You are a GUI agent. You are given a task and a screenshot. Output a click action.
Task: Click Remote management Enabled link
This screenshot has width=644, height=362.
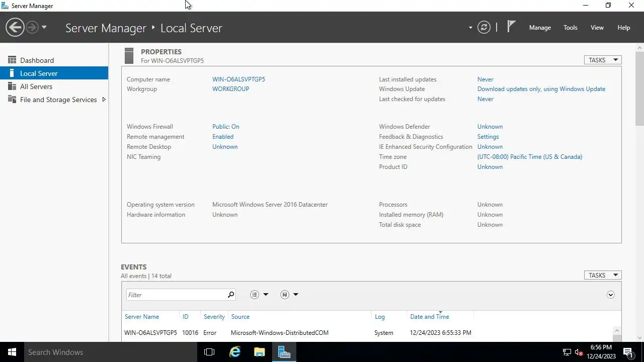point(223,137)
